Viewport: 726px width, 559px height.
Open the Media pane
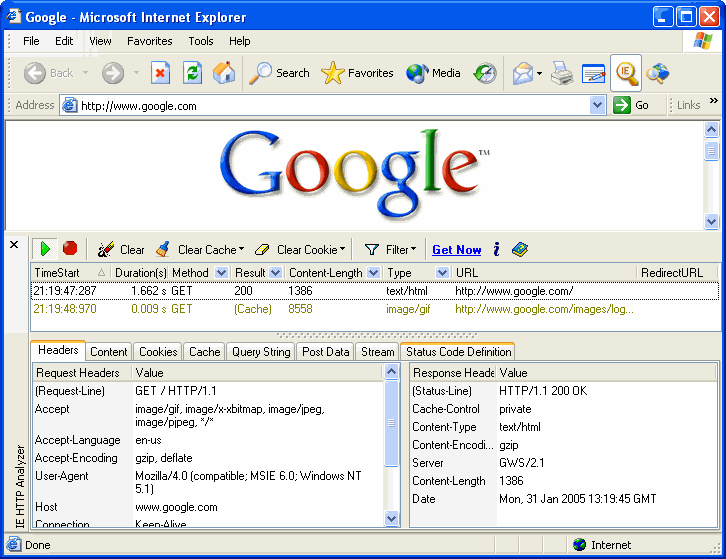[433, 73]
